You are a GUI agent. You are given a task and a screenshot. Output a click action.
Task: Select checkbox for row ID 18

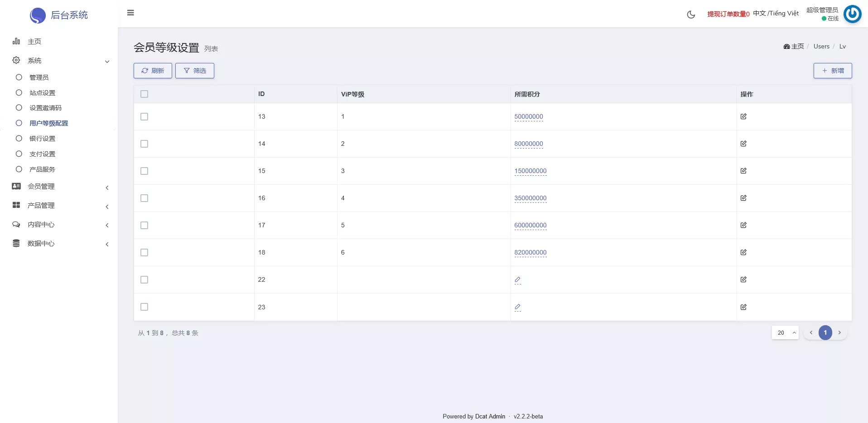point(145,252)
